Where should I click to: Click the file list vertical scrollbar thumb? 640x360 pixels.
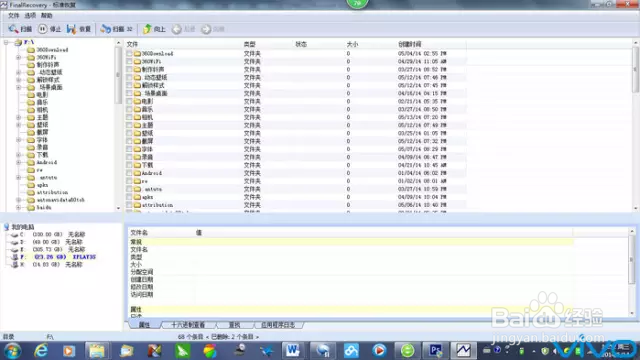[x=636, y=70]
